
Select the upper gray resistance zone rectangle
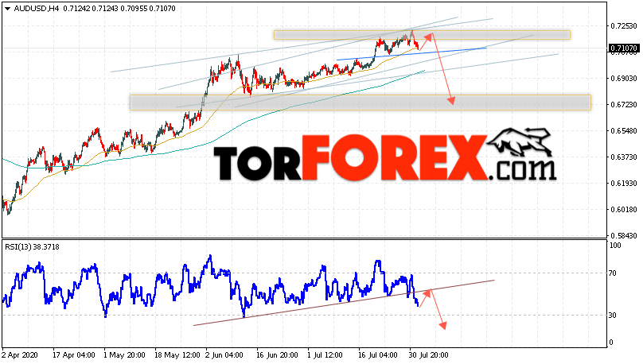tap(422, 35)
